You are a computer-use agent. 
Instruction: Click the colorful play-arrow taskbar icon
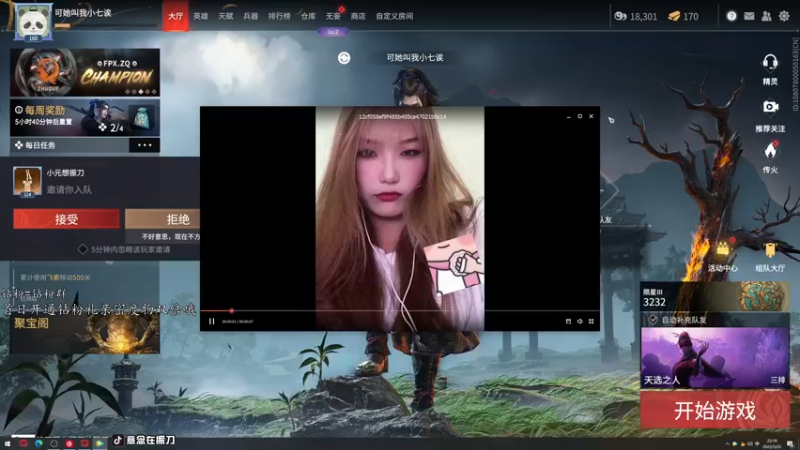(x=99, y=444)
